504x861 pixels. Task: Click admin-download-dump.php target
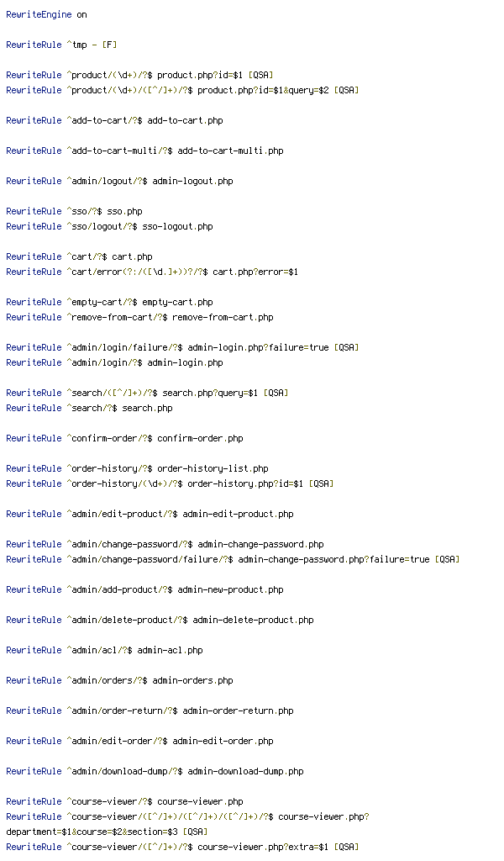pos(245,772)
